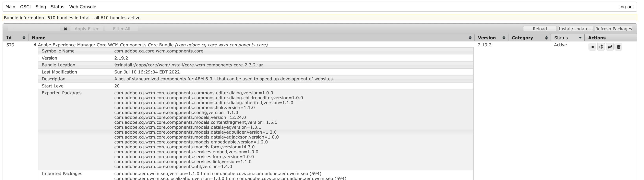Click the Actions column header

(597, 38)
